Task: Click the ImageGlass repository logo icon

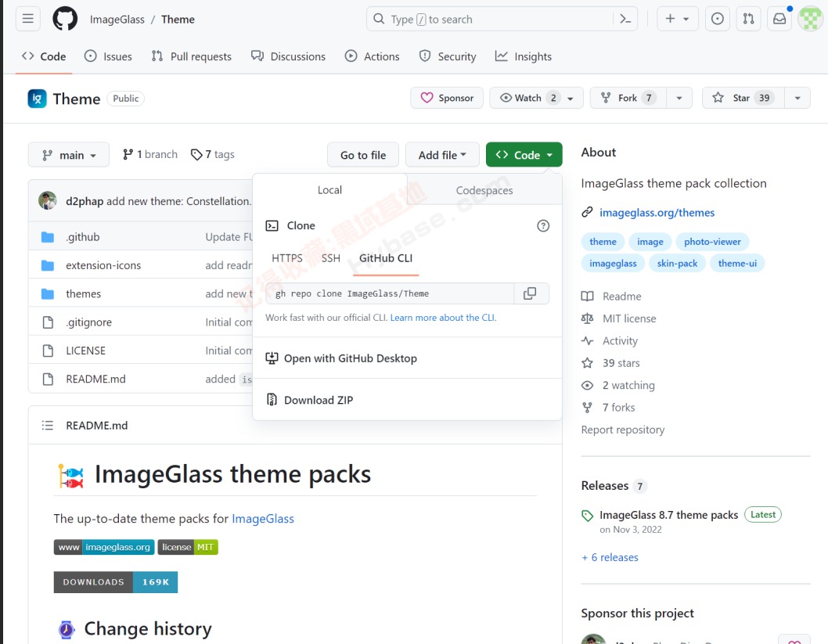Action: coord(37,99)
